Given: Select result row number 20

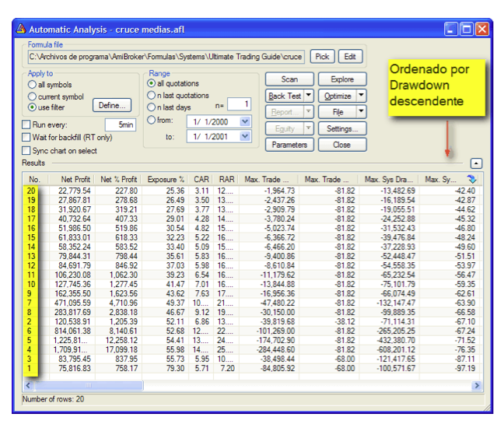Looking at the screenshot, I should (x=252, y=191).
